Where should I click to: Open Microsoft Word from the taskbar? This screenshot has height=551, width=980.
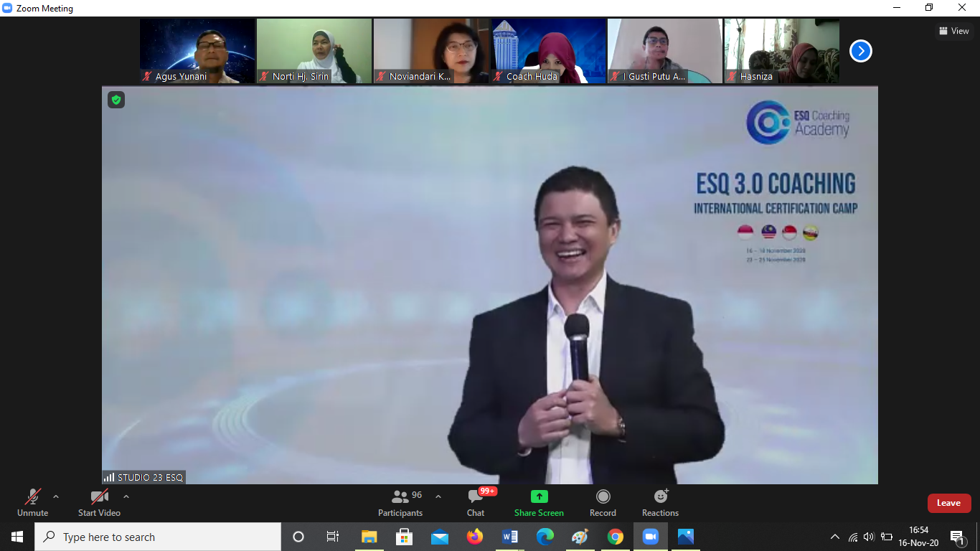(x=510, y=537)
